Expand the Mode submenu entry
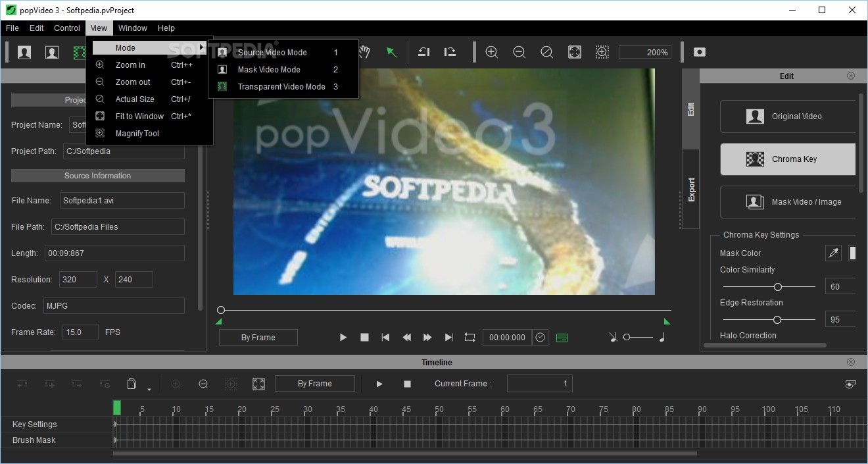Screen dimensions: 868x464 click(x=149, y=48)
